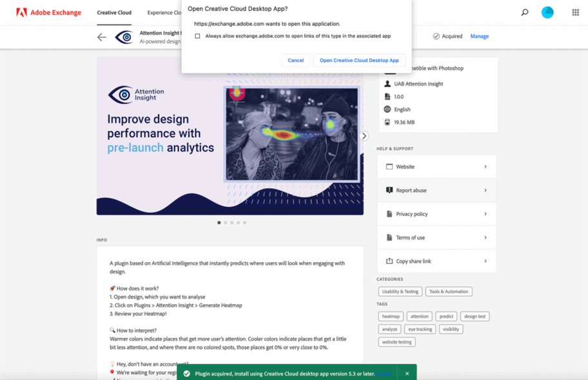Select the attention tag
The image size is (588, 380).
tap(419, 316)
